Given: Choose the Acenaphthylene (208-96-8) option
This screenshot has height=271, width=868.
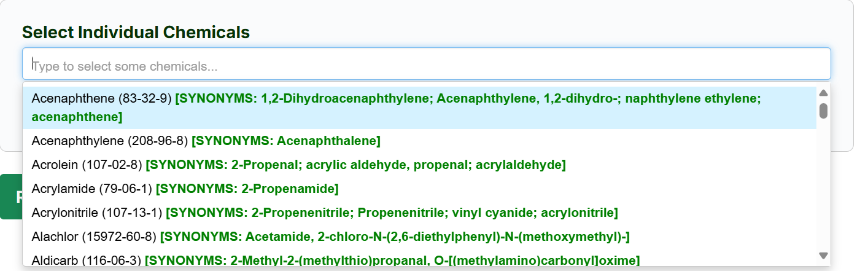Looking at the screenshot, I should (109, 141).
